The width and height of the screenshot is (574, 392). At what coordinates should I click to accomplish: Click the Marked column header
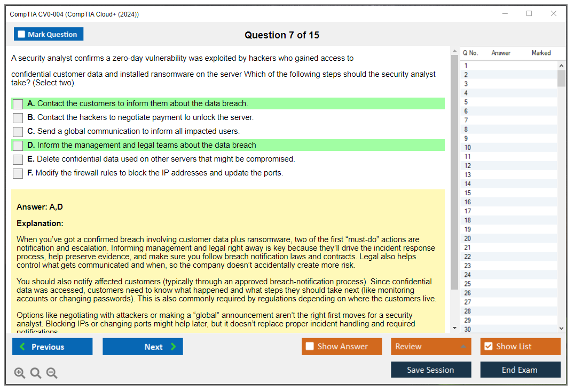coord(541,53)
